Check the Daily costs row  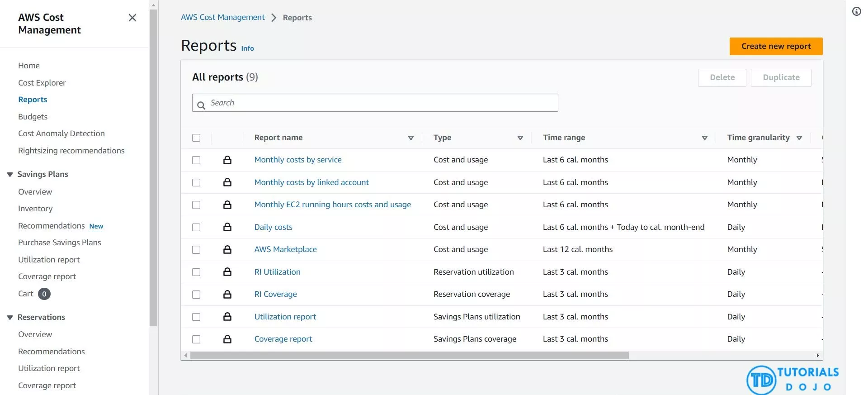pyautogui.click(x=196, y=227)
